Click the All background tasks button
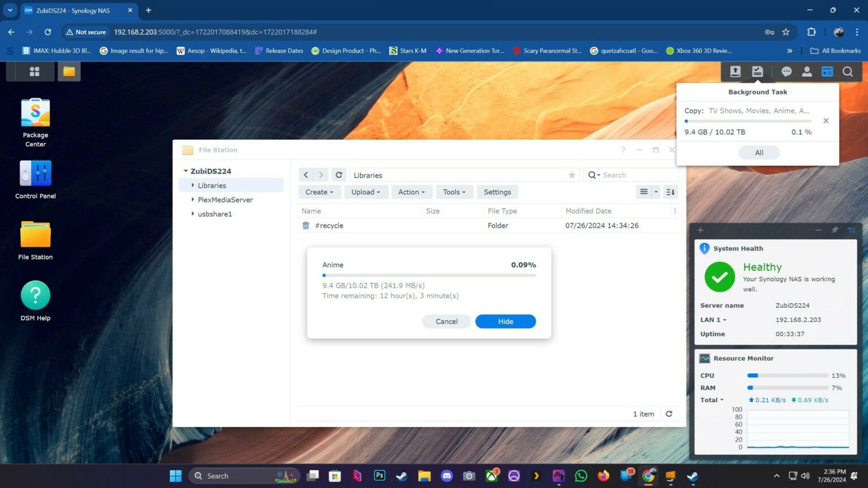 pos(758,152)
